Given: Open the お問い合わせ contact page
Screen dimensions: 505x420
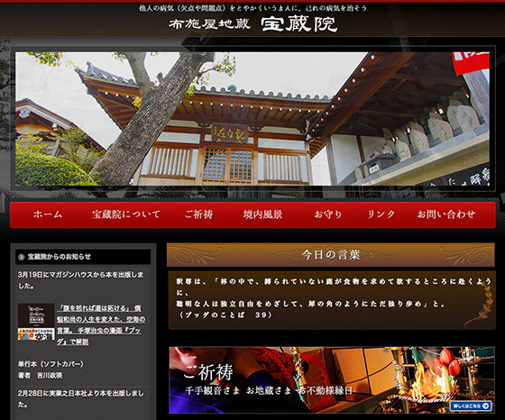Looking at the screenshot, I should (446, 215).
